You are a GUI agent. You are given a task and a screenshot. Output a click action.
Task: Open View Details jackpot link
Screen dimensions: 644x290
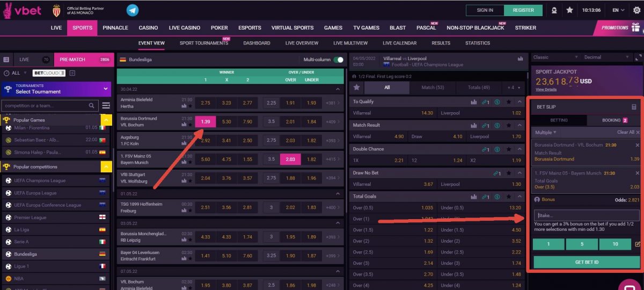[x=546, y=90]
